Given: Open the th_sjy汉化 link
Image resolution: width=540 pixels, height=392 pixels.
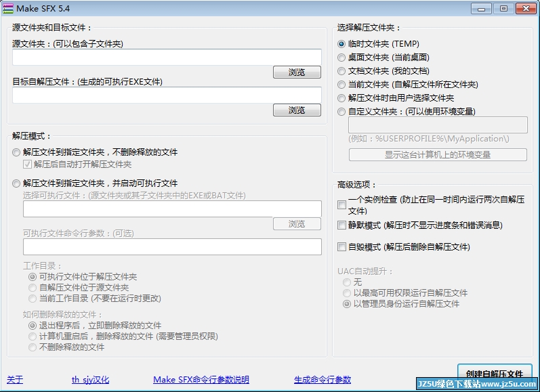Looking at the screenshot, I should pyautogui.click(x=90, y=379).
